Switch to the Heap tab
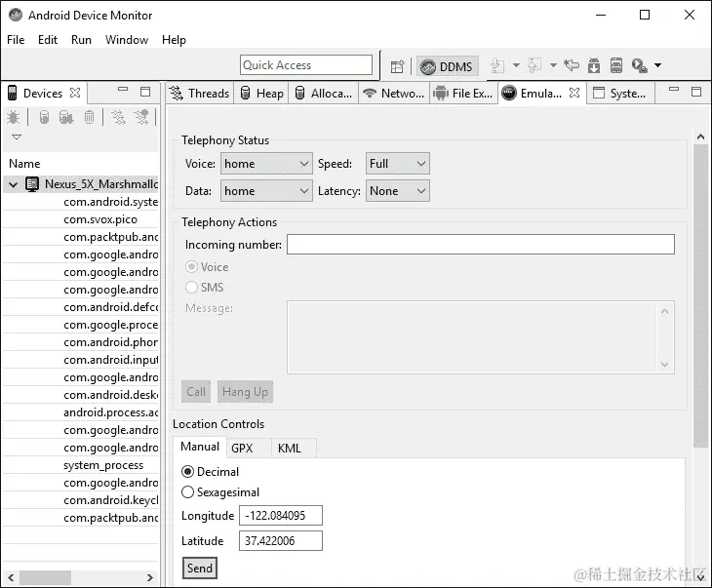Image resolution: width=712 pixels, height=588 pixels. (x=262, y=93)
